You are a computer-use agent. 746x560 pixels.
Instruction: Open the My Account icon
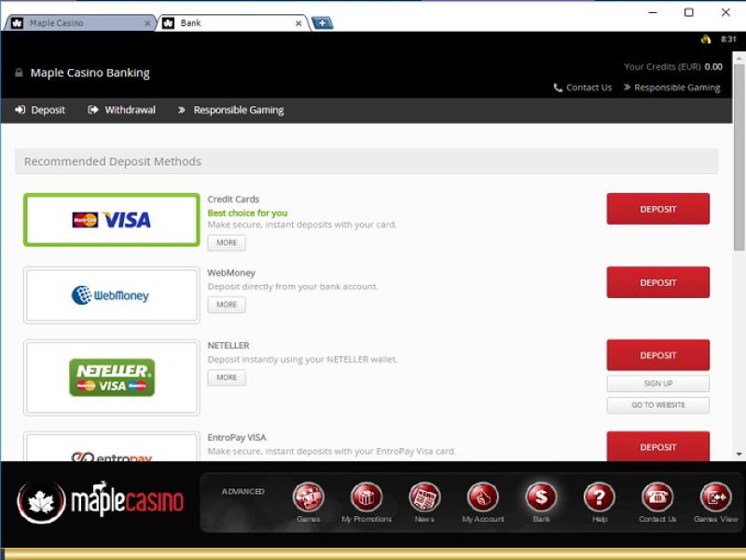click(483, 498)
